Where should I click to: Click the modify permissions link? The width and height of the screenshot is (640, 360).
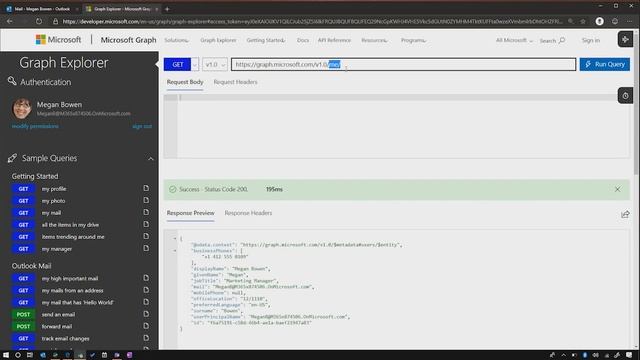tap(35, 127)
